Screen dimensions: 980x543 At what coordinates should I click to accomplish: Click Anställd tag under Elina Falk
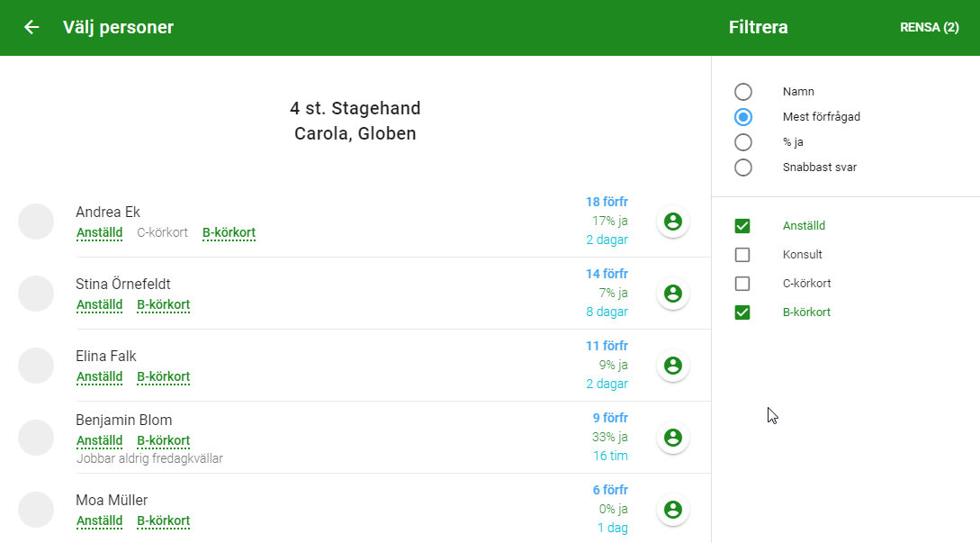(x=99, y=377)
